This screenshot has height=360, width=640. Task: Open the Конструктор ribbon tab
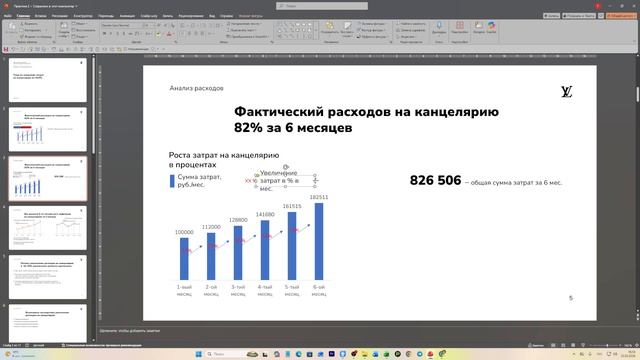click(83, 16)
